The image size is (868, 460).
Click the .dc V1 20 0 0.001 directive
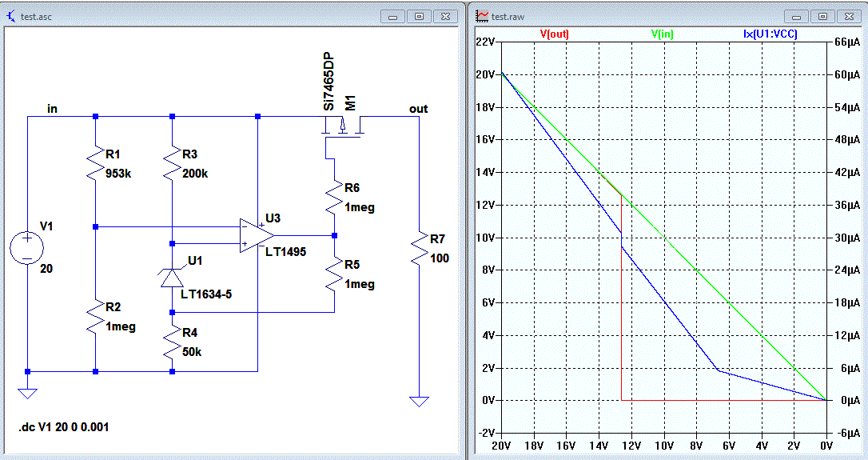click(x=64, y=427)
